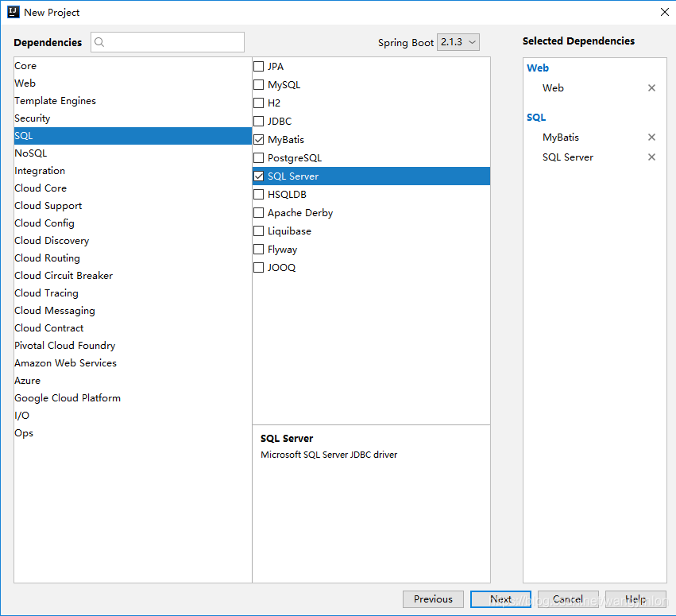
Task: Select Cloud Messaging category
Action: tap(133, 311)
